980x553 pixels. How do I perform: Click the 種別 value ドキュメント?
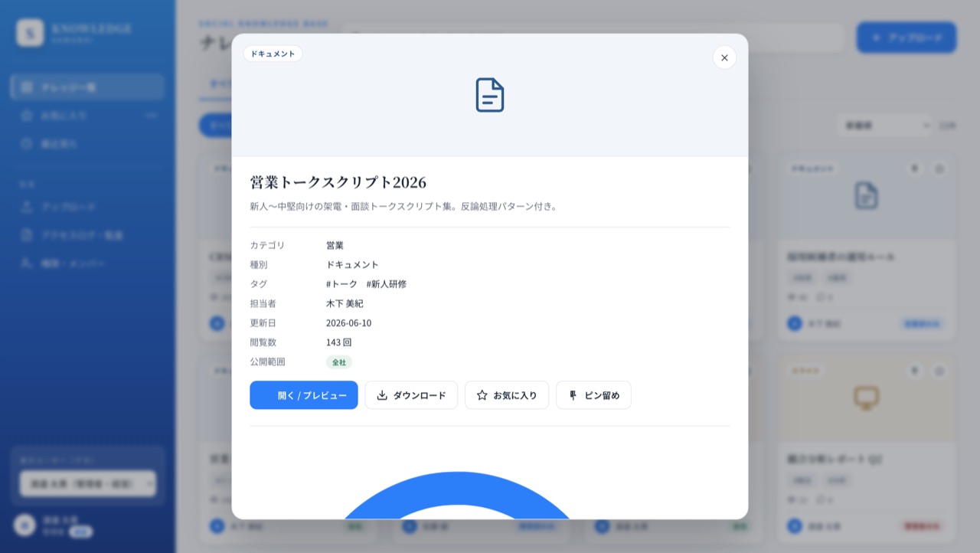352,264
